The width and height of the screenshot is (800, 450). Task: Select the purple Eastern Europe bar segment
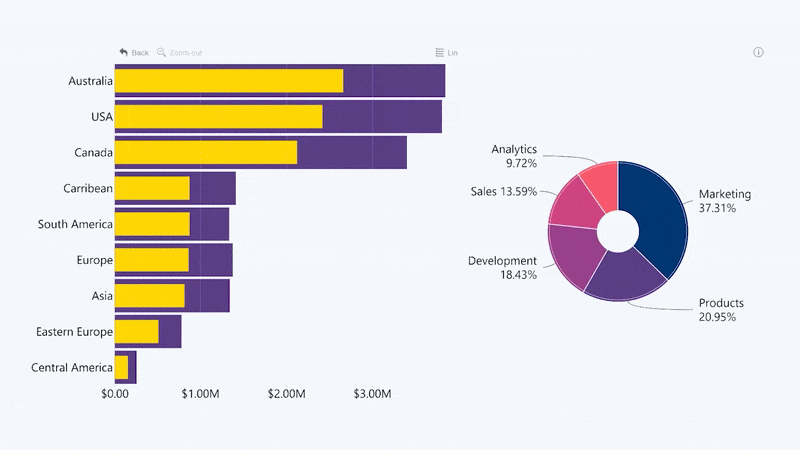pyautogui.click(x=170, y=332)
